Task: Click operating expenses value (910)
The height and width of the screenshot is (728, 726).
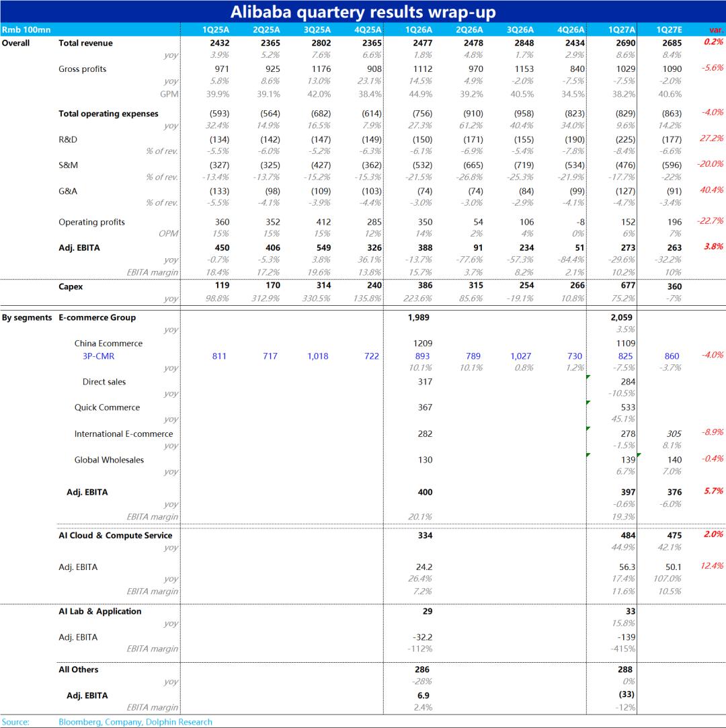Action: point(473,114)
